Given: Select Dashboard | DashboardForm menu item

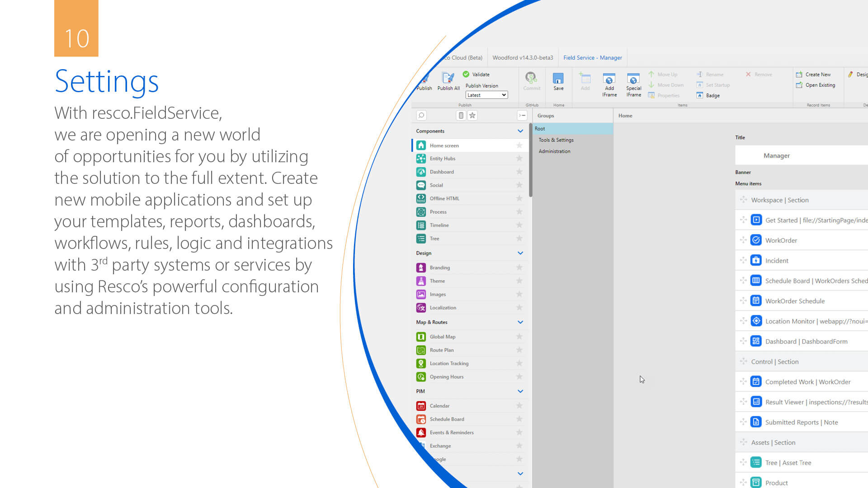Looking at the screenshot, I should tap(802, 342).
